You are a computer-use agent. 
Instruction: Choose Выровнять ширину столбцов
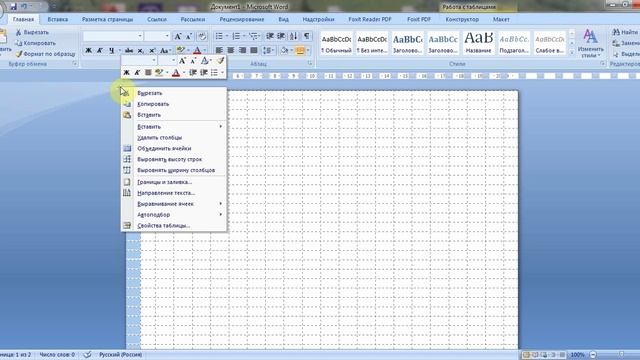click(174, 170)
